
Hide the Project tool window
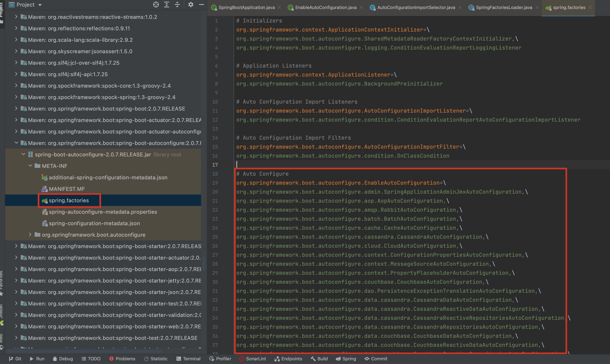click(x=201, y=5)
